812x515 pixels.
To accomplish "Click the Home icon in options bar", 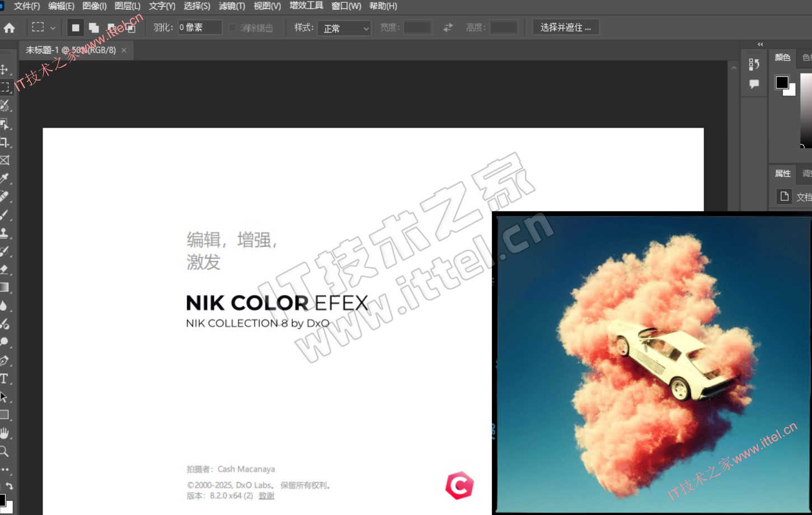I will (x=10, y=28).
